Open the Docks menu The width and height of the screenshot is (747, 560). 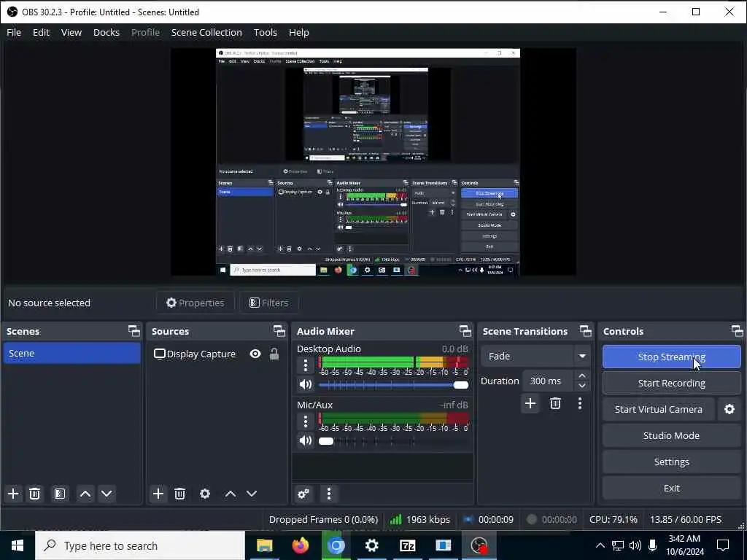[107, 32]
